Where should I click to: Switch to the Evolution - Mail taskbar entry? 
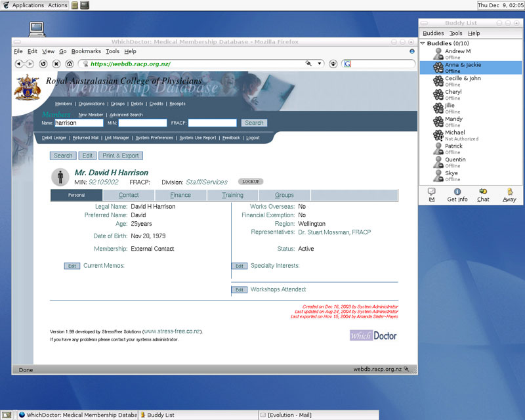click(x=319, y=415)
